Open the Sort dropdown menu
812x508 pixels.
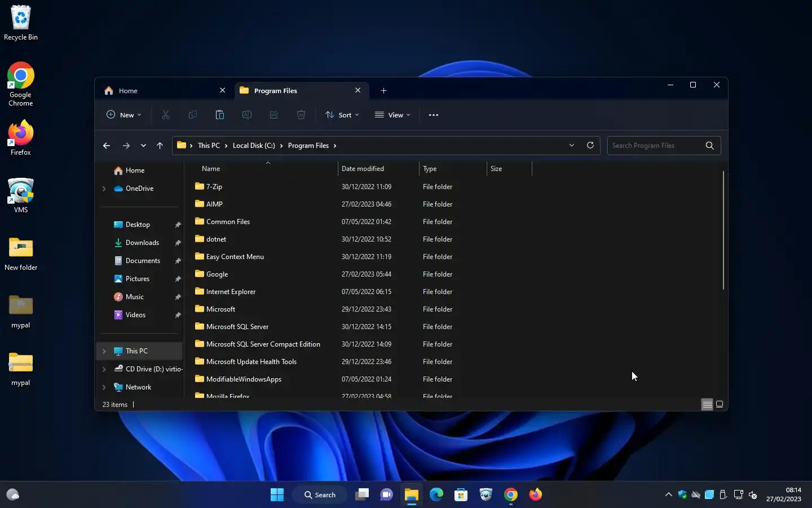(x=342, y=115)
